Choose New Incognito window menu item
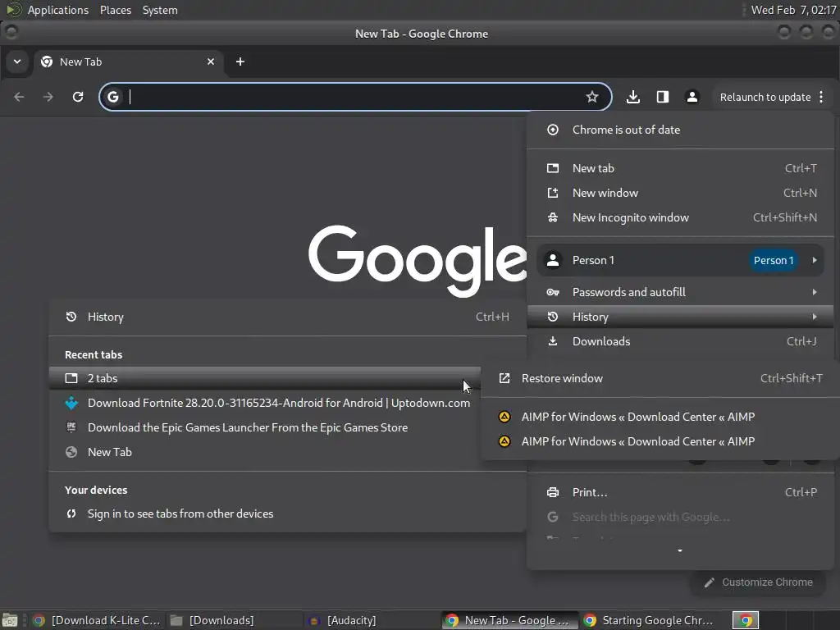The image size is (840, 630). click(680, 217)
